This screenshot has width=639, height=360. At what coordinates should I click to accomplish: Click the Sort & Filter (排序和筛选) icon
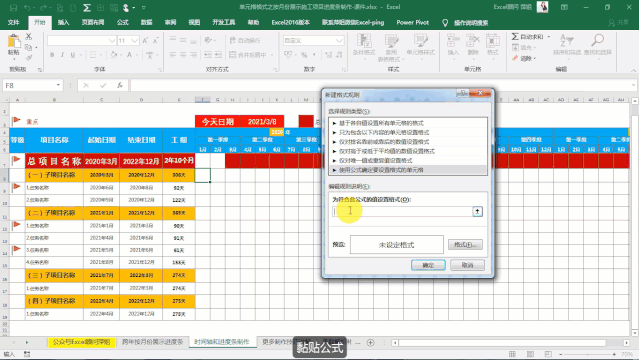click(x=566, y=41)
